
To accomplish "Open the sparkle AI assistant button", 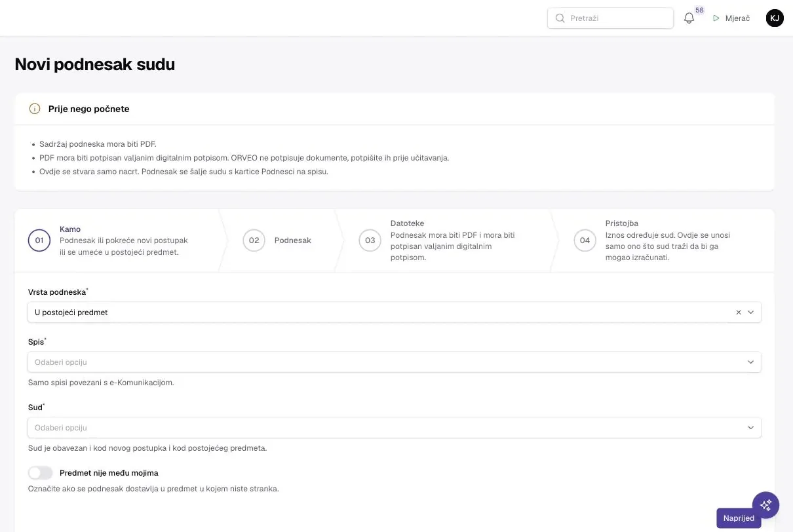I will pos(765,505).
